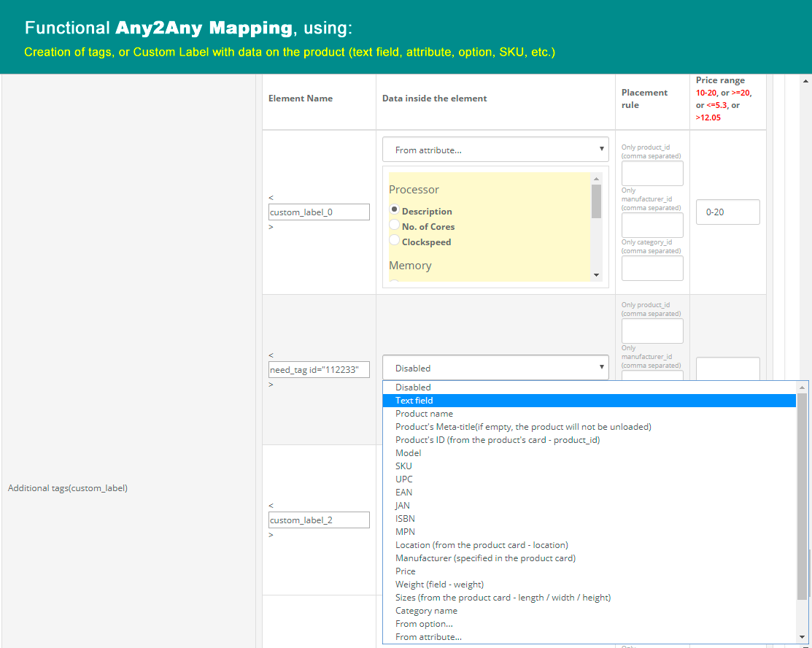Click the 'Element Name' column header

(301, 99)
